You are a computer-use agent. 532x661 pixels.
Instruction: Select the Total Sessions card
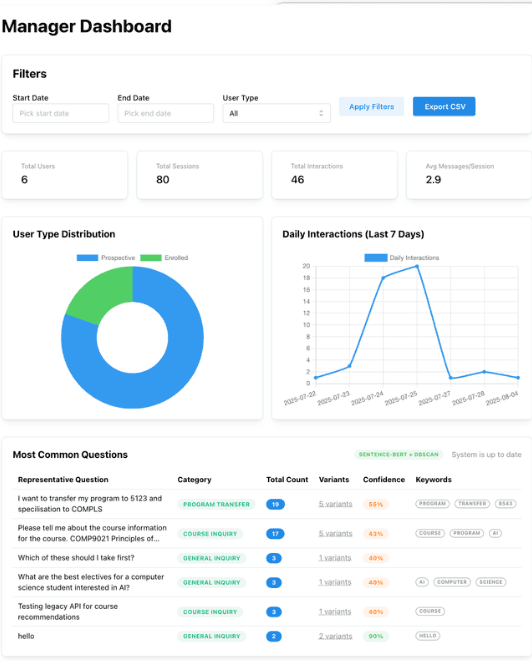[200, 175]
